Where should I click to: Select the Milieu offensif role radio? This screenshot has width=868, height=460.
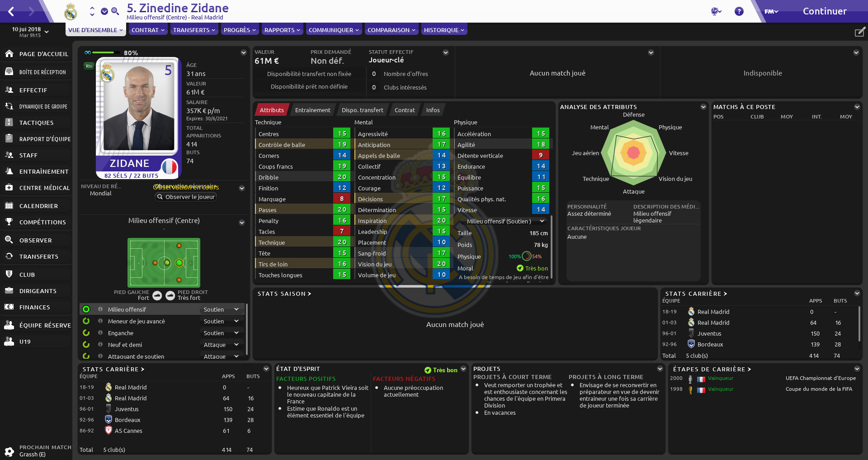pyautogui.click(x=86, y=309)
